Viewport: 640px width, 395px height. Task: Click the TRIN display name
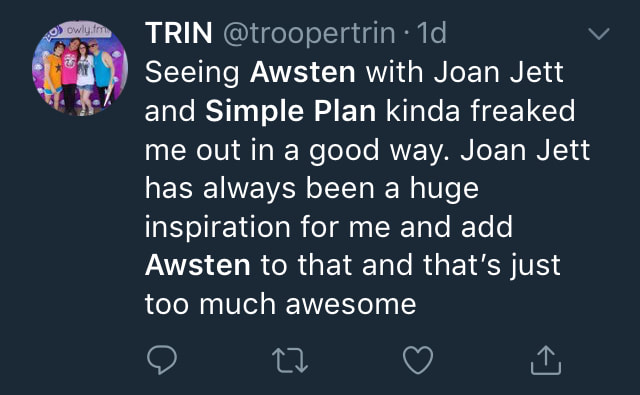pos(178,33)
